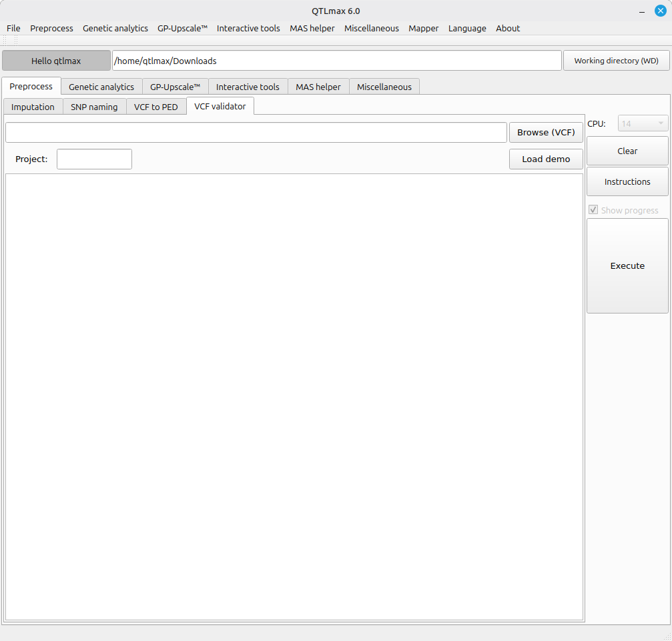Open the GP-Upscale menu

(182, 28)
